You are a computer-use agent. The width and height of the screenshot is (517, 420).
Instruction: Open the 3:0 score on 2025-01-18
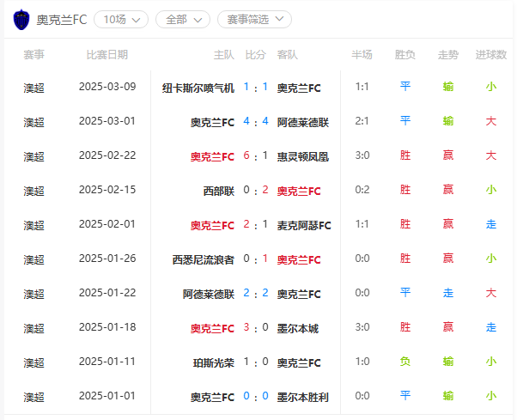pos(256,327)
